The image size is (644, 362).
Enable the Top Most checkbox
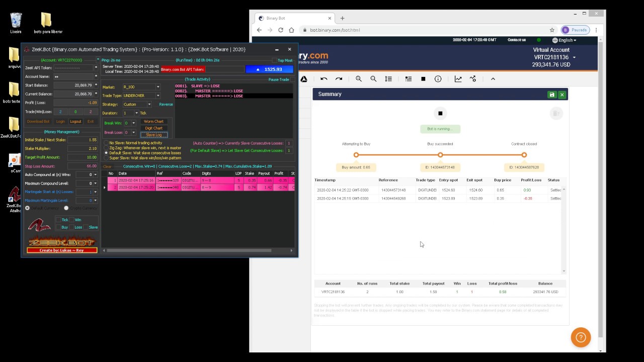(x=275, y=60)
